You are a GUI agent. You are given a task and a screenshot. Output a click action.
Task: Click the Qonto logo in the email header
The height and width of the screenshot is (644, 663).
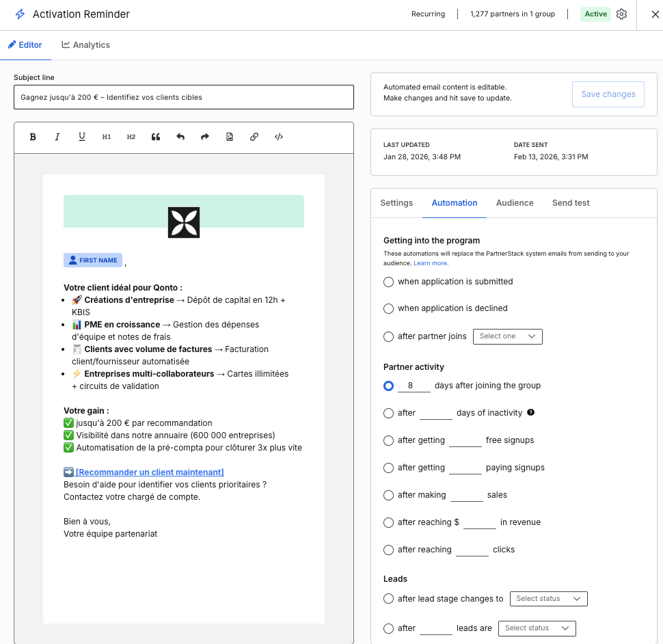pos(183,222)
